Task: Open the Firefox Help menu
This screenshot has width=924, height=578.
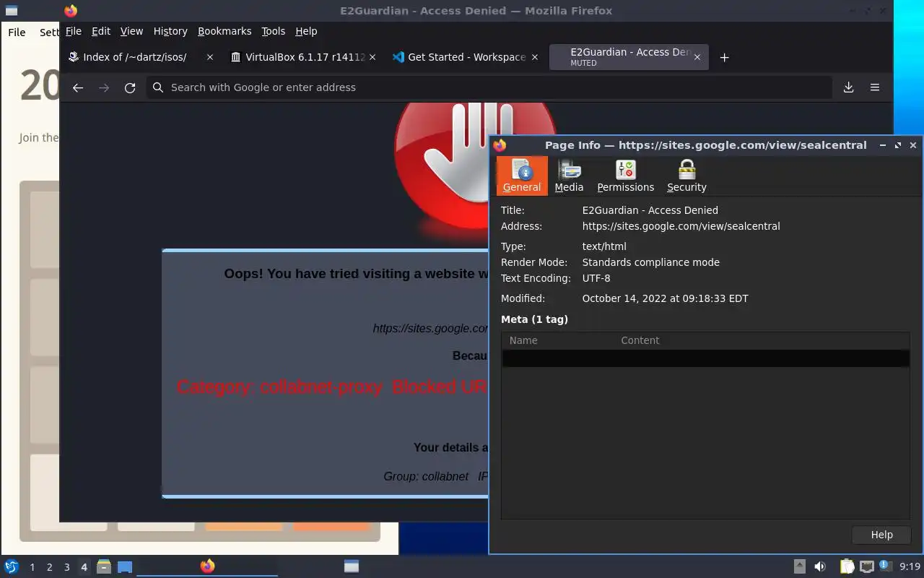Action: coord(306,31)
